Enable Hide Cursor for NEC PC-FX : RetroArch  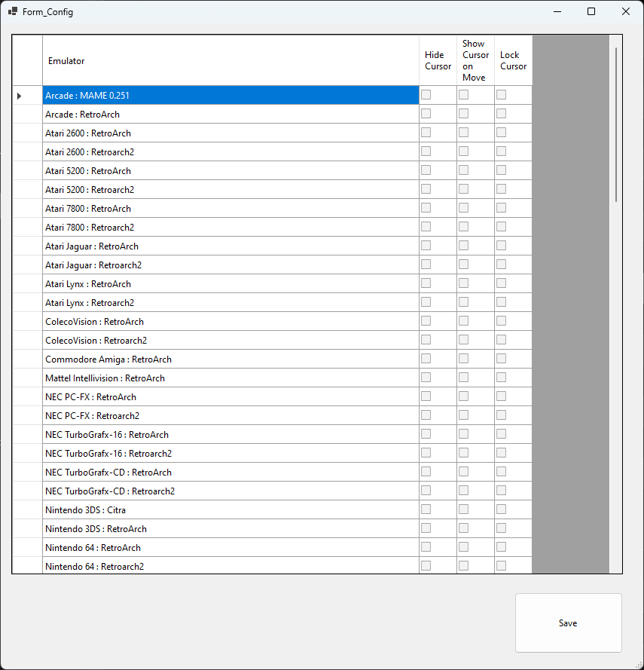pos(426,396)
